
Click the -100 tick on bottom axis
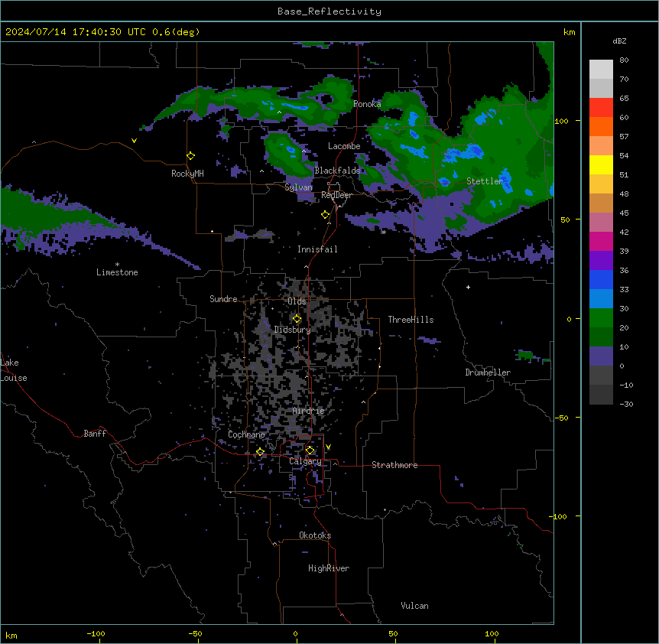96,633
